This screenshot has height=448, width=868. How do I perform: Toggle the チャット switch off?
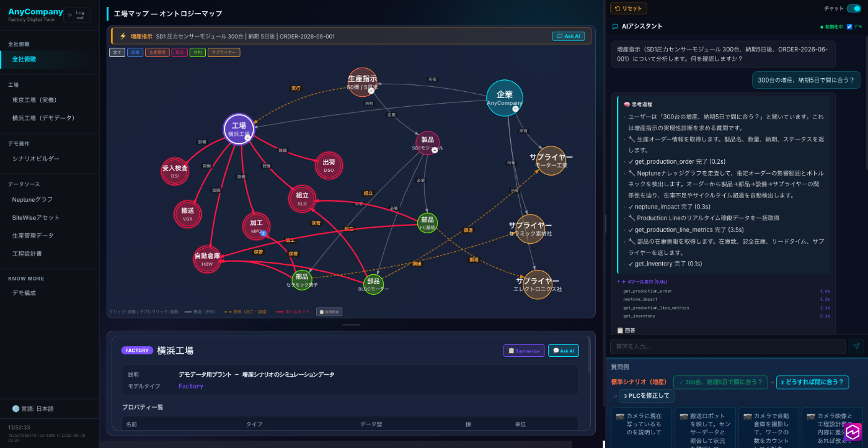click(854, 9)
